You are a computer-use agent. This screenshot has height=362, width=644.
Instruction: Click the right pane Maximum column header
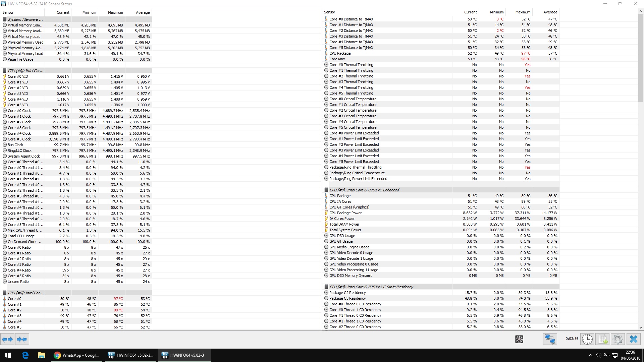519,12
